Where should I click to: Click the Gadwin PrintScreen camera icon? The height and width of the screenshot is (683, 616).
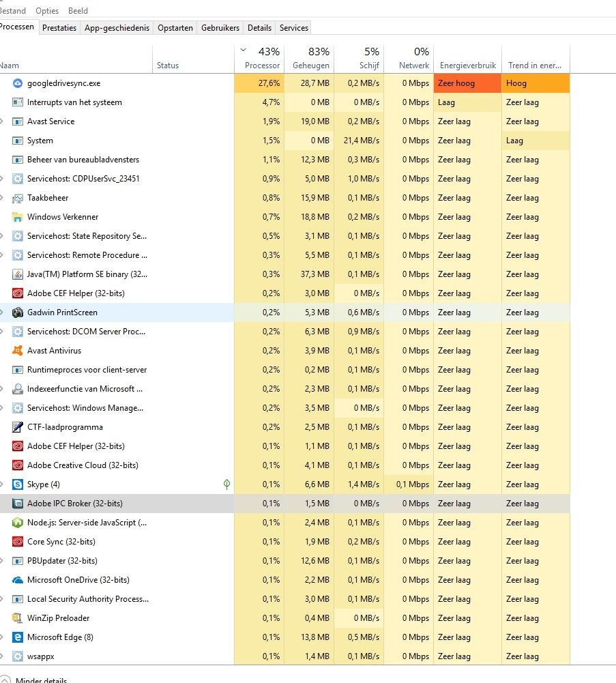18,313
